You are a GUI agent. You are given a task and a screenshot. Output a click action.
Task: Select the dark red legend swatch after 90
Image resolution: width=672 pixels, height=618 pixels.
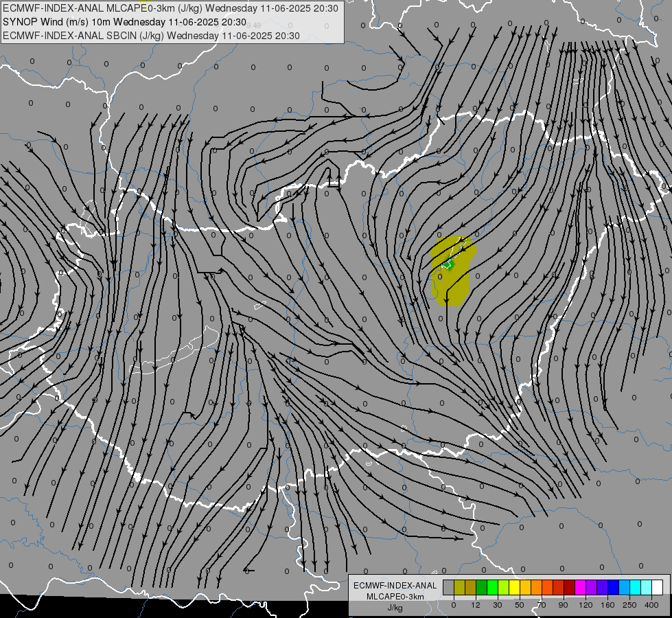point(569,587)
